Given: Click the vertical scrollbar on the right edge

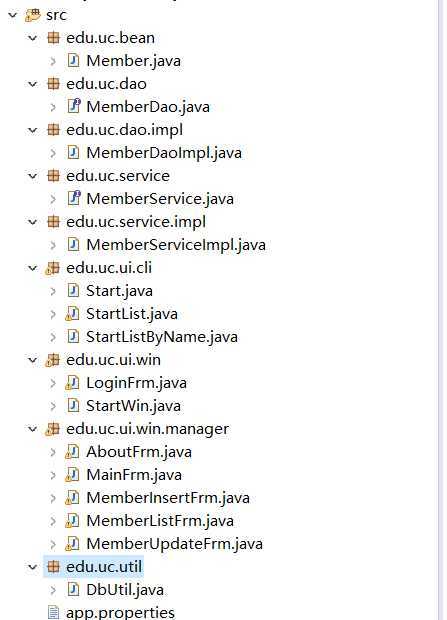Looking at the screenshot, I should click(440, 310).
